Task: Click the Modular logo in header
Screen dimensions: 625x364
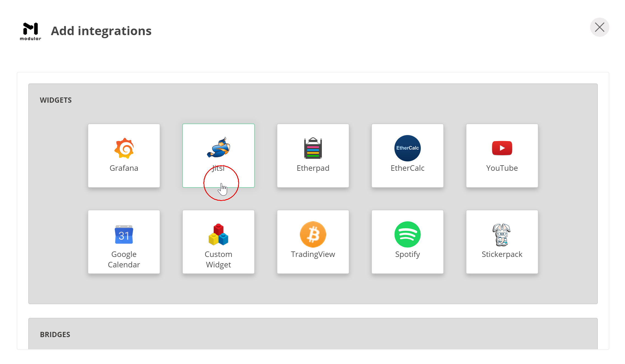Action: pos(31,31)
